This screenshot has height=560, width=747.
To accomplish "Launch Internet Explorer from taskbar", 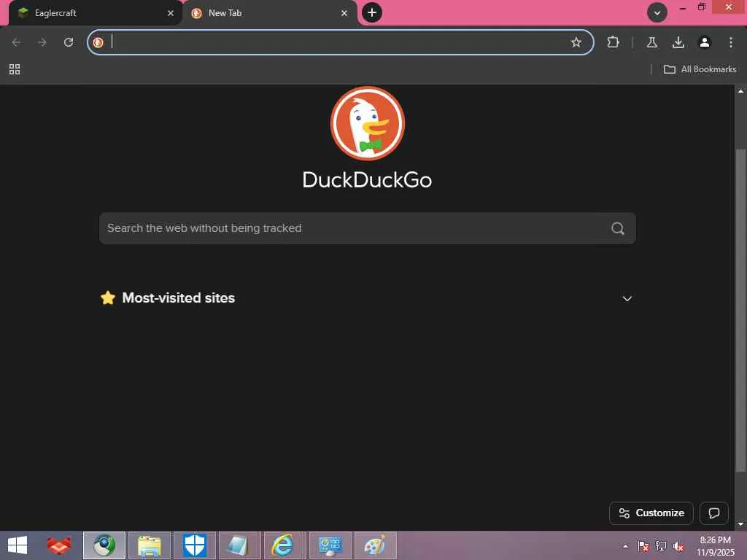I will 283,545.
